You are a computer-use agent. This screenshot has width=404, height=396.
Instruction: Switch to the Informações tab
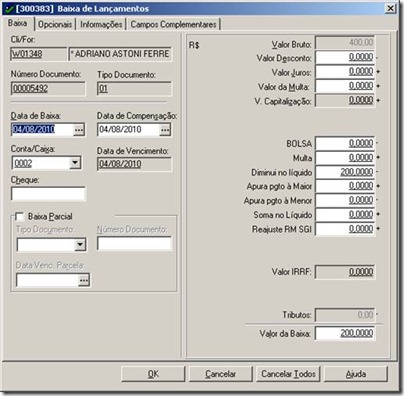pyautogui.click(x=101, y=24)
